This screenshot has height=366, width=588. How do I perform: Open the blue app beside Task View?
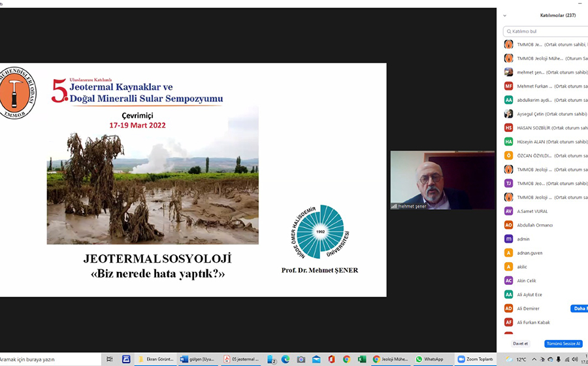click(126, 359)
